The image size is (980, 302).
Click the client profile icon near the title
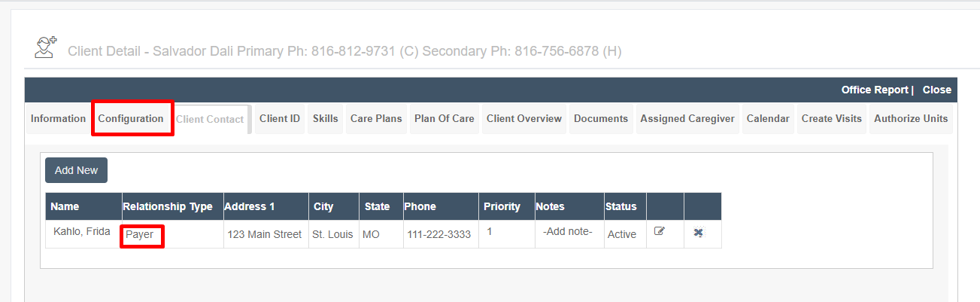[46, 47]
